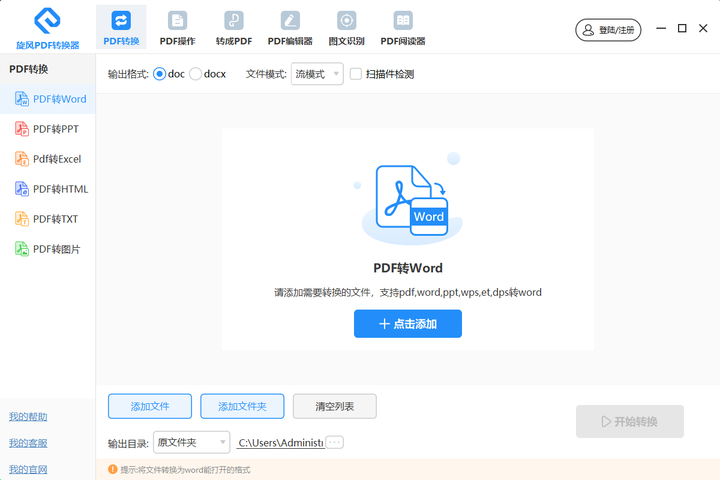Viewport: 720px width, 480px height.
Task: Click the 添加文件 button
Action: [150, 406]
